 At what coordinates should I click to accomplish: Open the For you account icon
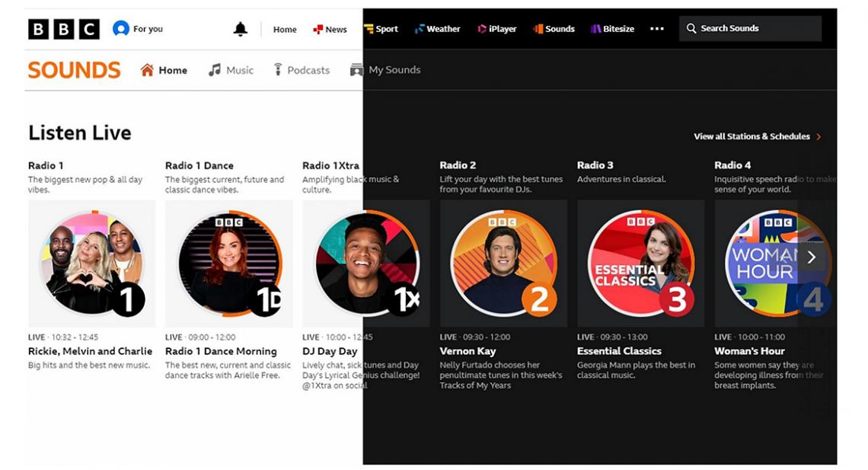pyautogui.click(x=120, y=29)
